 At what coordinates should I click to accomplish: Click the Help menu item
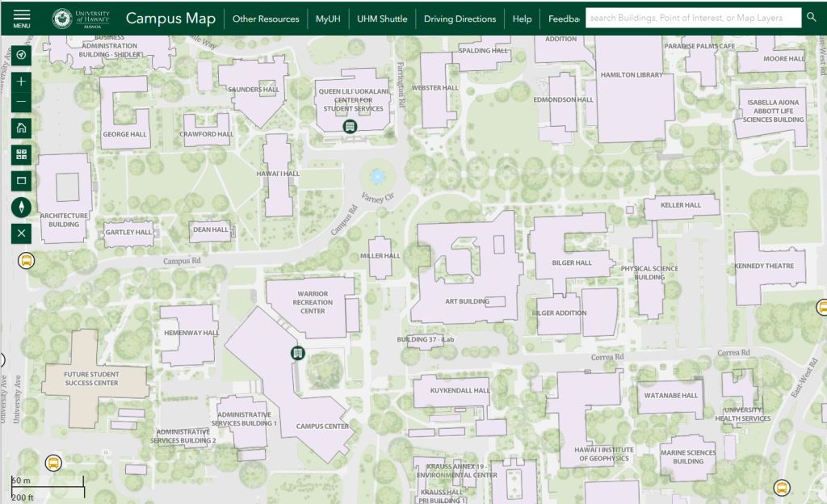tap(522, 19)
